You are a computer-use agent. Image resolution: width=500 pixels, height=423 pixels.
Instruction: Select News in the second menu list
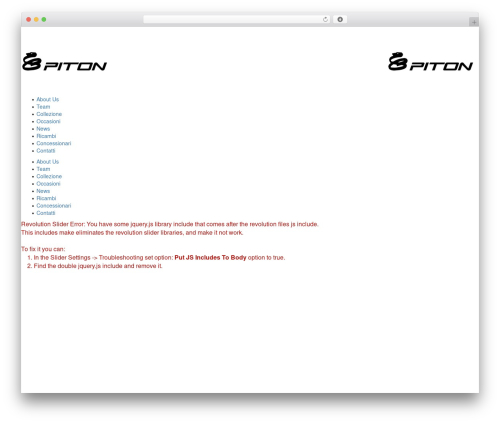point(43,191)
